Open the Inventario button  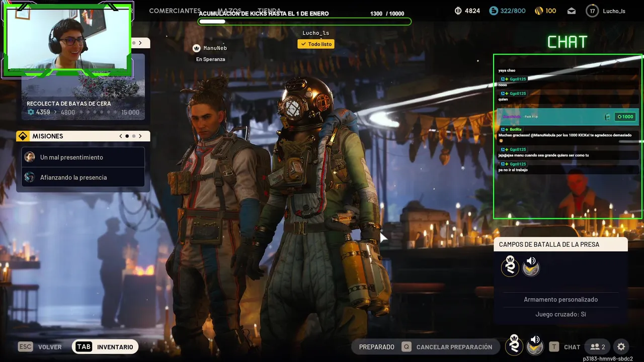(105, 347)
